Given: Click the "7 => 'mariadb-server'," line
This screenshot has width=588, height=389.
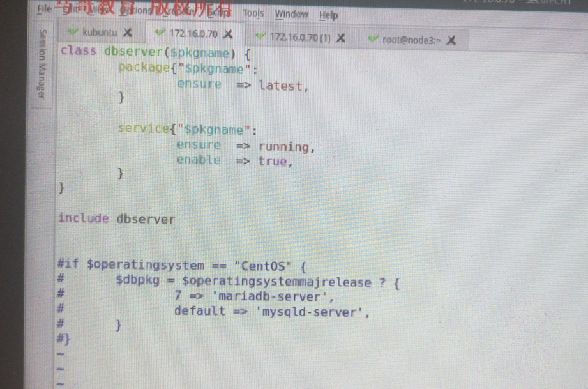Looking at the screenshot, I should pos(254,296).
